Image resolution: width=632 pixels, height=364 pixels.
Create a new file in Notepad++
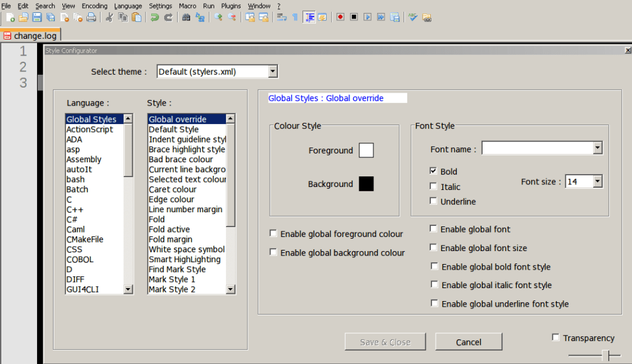pyautogui.click(x=9, y=17)
